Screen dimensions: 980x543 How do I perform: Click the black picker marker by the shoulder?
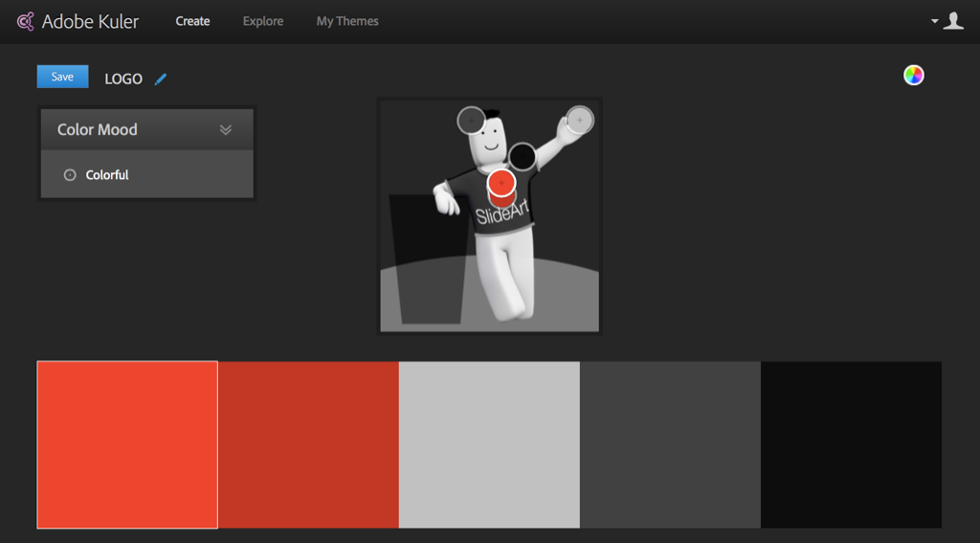point(522,156)
